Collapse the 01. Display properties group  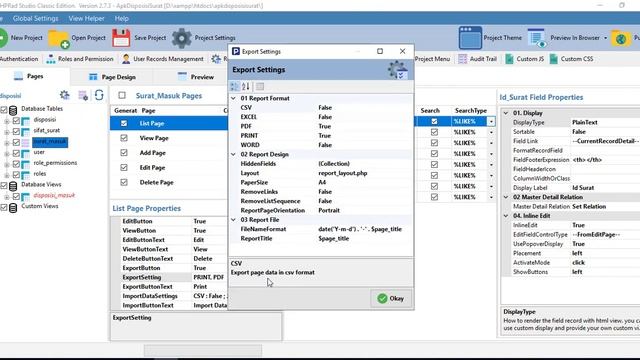506,113
